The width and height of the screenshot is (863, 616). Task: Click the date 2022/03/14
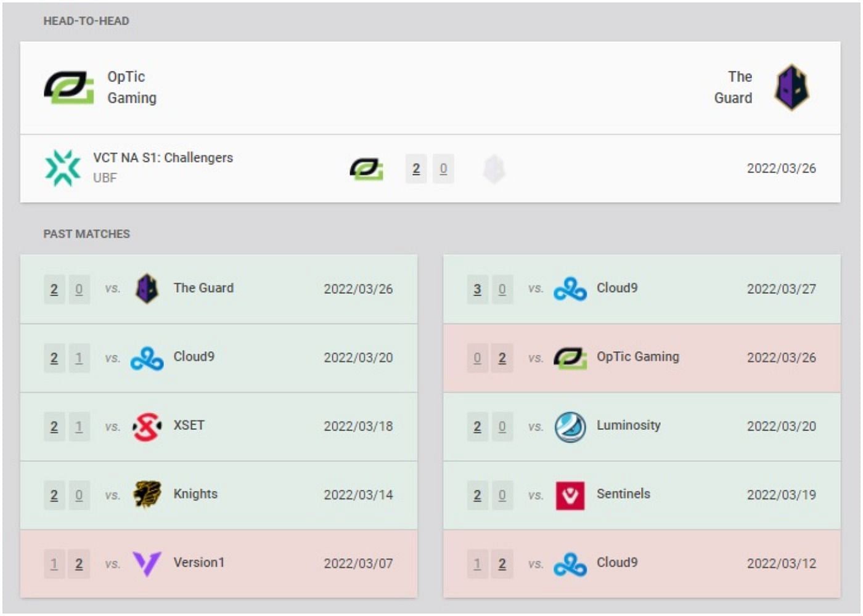(358, 495)
